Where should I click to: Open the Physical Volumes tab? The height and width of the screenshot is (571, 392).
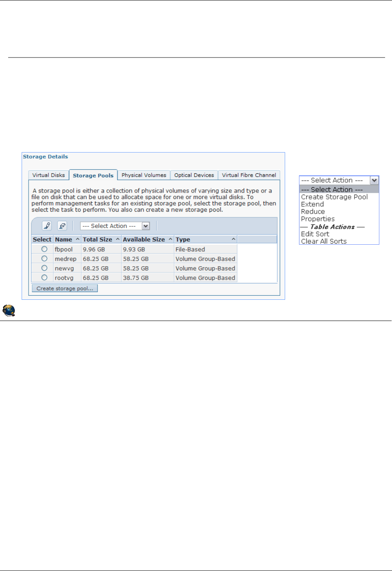click(x=144, y=175)
